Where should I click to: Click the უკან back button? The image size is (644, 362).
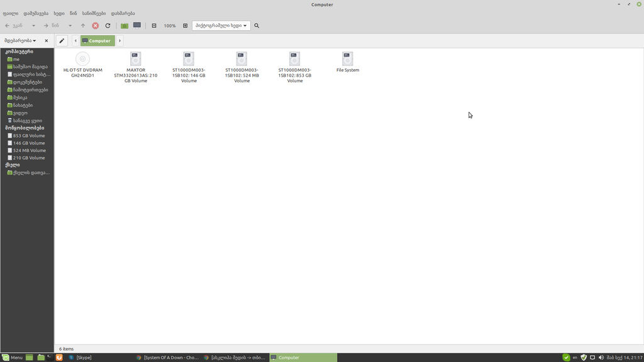click(14, 25)
